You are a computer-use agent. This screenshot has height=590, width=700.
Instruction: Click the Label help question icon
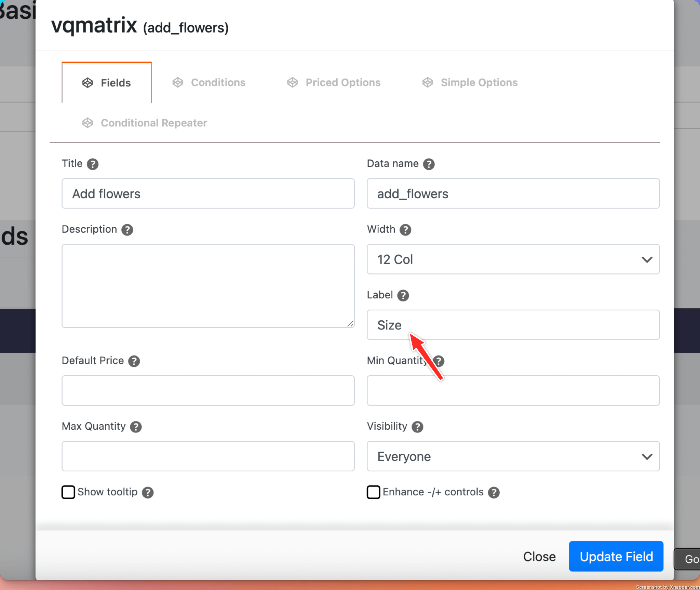point(403,295)
